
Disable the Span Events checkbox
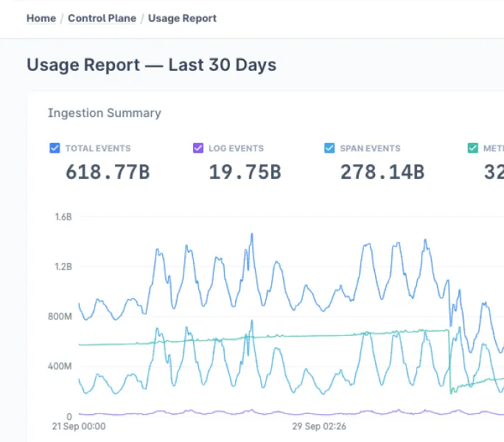[x=329, y=148]
